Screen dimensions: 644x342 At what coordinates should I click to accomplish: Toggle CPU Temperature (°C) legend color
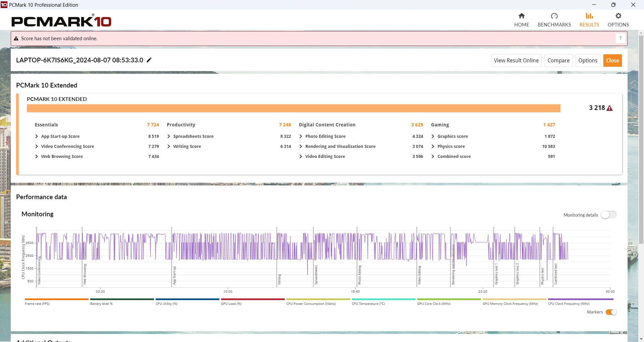[383, 299]
